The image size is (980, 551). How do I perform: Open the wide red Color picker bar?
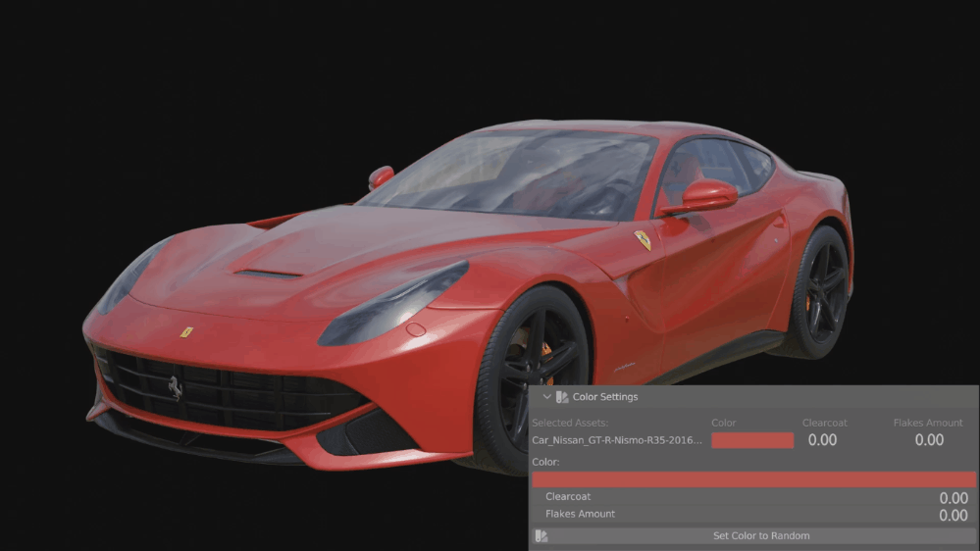tap(753, 479)
